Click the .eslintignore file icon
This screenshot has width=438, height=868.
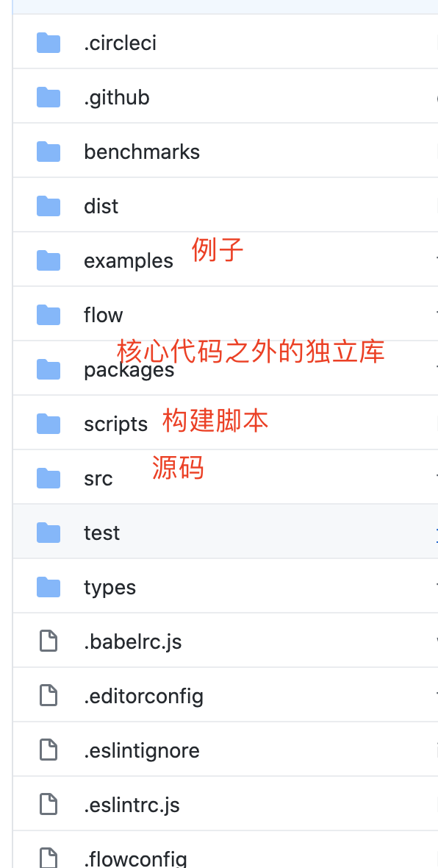click(x=49, y=750)
